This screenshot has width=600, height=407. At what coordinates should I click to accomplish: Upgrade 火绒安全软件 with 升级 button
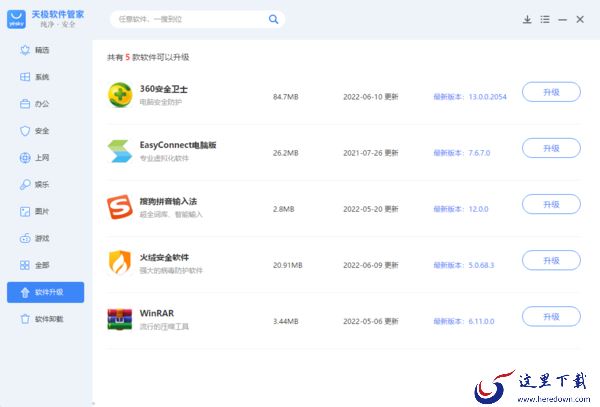[x=551, y=260]
